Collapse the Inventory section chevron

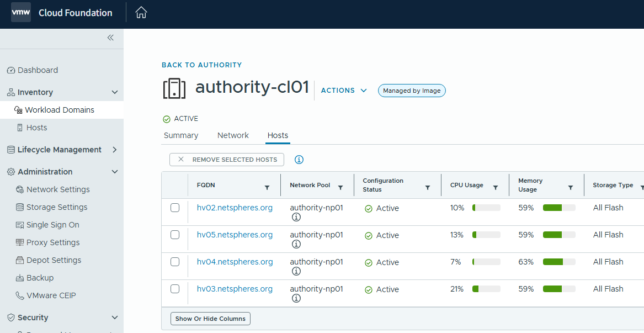pos(115,93)
